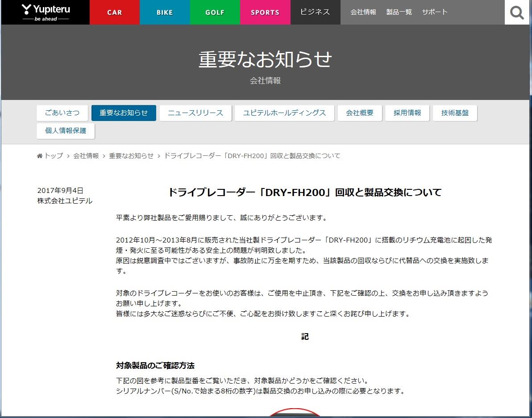Open ユピテルホールディングス page

(284, 113)
